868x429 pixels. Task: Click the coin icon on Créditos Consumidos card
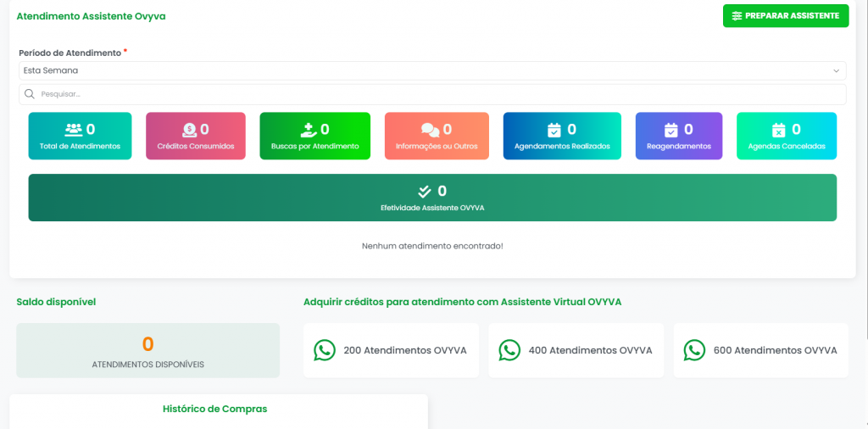pyautogui.click(x=189, y=130)
